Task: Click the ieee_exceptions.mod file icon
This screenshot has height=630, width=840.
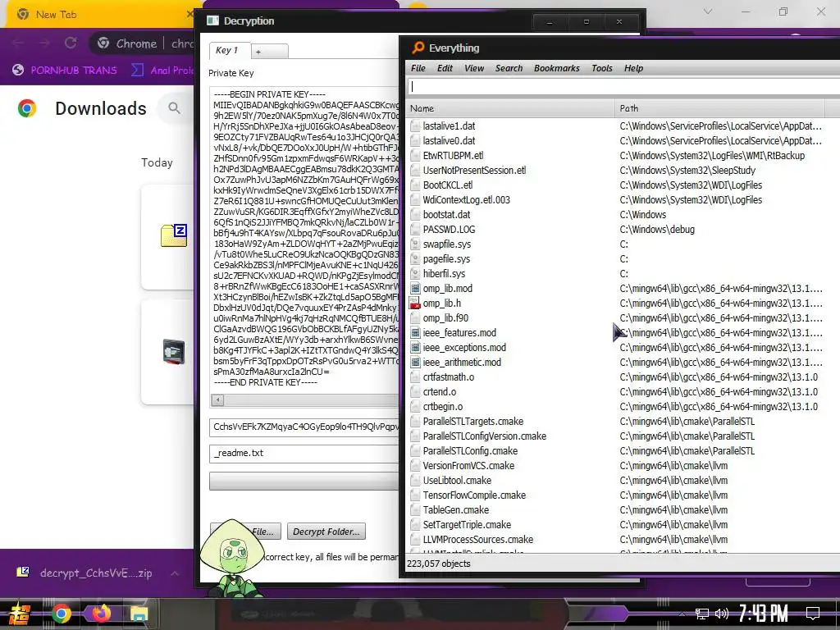Action: pyautogui.click(x=415, y=348)
